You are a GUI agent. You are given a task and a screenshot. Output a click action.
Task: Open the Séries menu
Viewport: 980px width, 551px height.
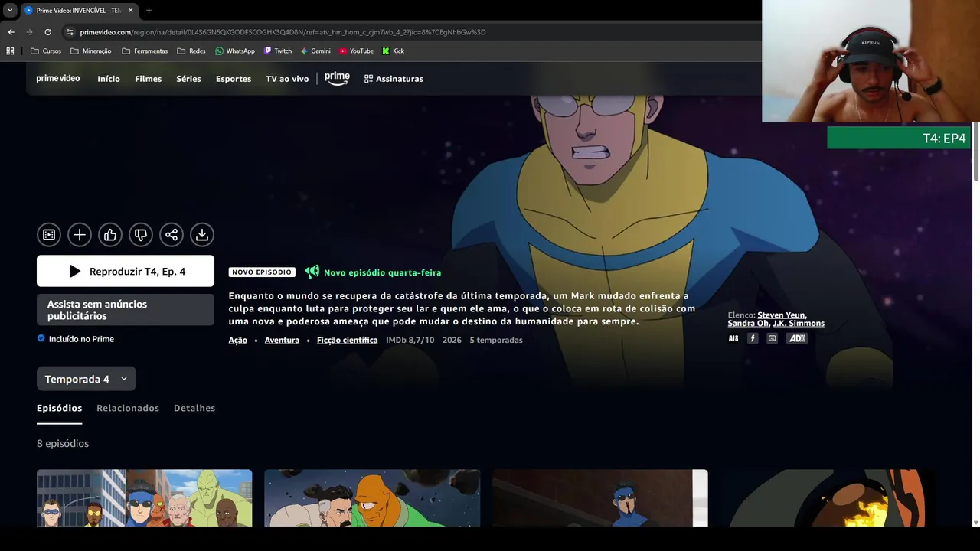188,79
